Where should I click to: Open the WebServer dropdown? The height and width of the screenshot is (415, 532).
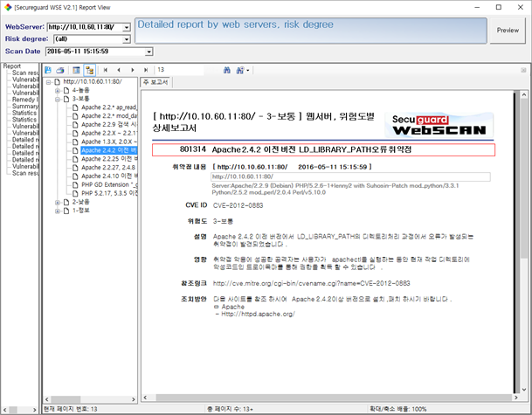coord(127,27)
